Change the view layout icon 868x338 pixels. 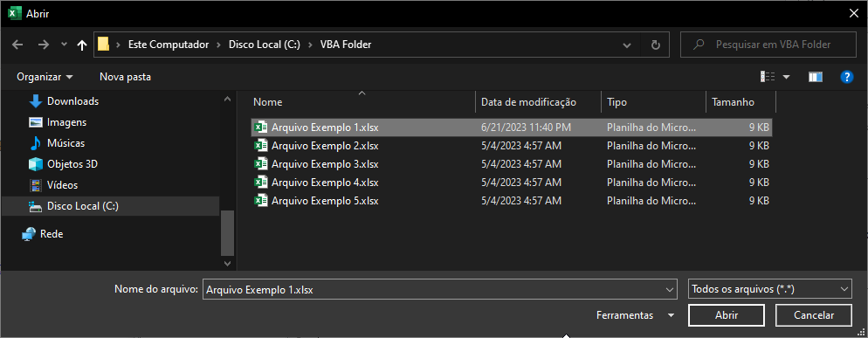click(768, 77)
